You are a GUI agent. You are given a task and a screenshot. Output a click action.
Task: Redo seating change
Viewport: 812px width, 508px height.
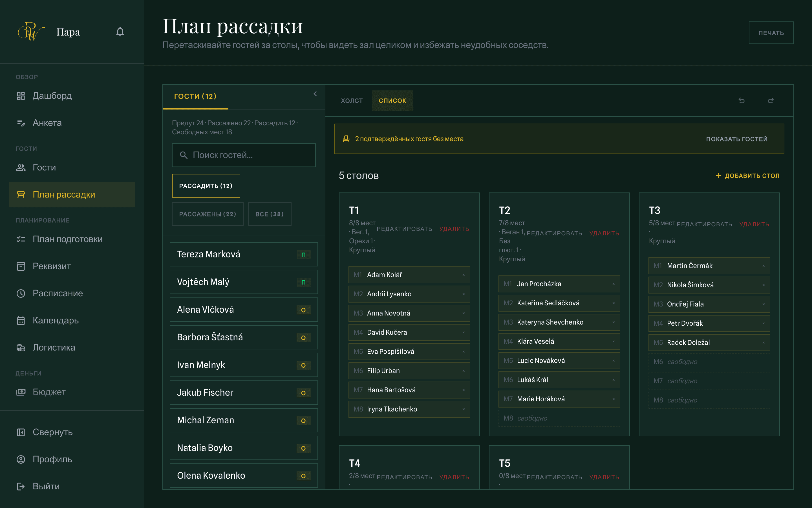pyautogui.click(x=771, y=100)
